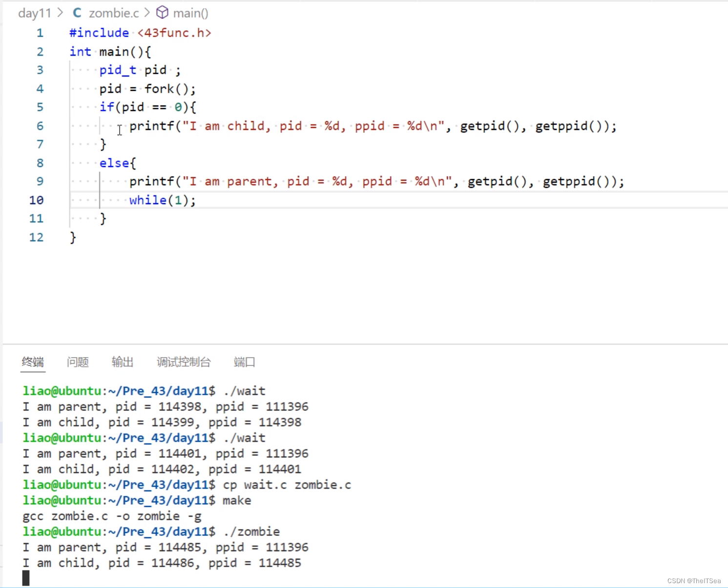This screenshot has width=728, height=588.
Task: Place cursor on '#include <43func.h>' line
Action: tap(140, 33)
